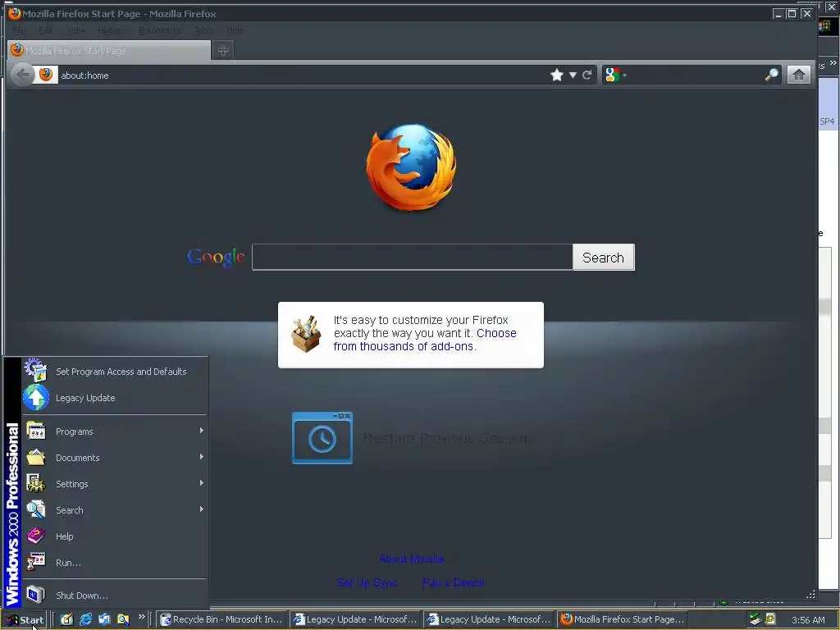Open the History menu in Firefox
The image size is (840, 630).
[x=111, y=30]
